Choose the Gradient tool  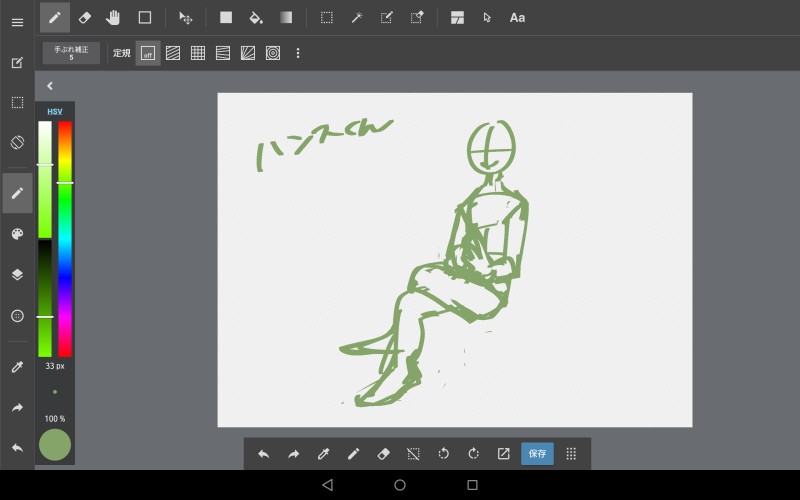click(286, 17)
